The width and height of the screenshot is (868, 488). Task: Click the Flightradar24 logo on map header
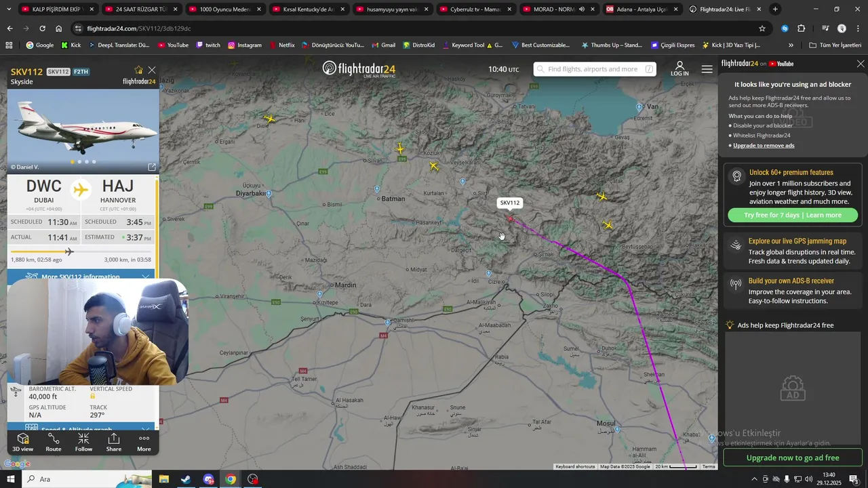359,69
